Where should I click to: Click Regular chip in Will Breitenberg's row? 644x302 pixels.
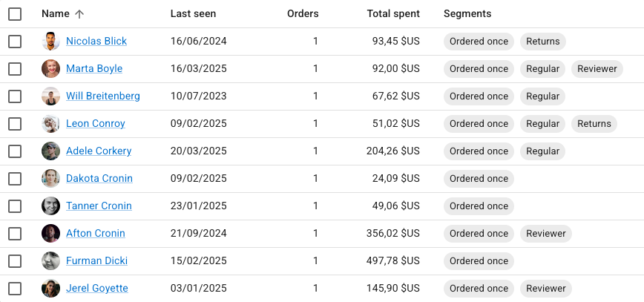[x=542, y=96]
